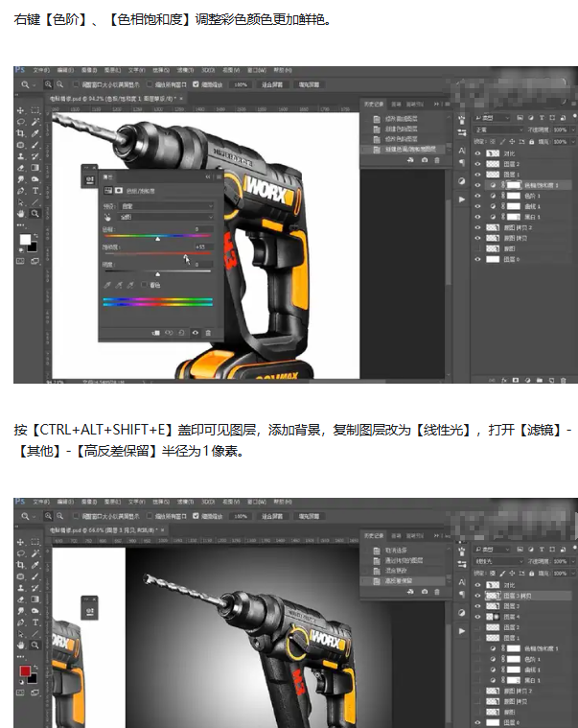Click the zoom-out magnifier in first screenshot options bar
Viewport: 578px width, 728px height.
coord(59,84)
